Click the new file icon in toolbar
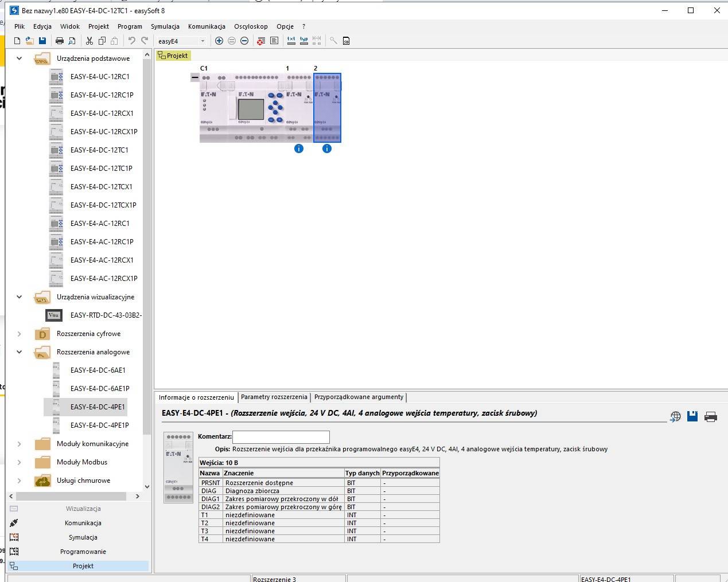 (x=17, y=41)
